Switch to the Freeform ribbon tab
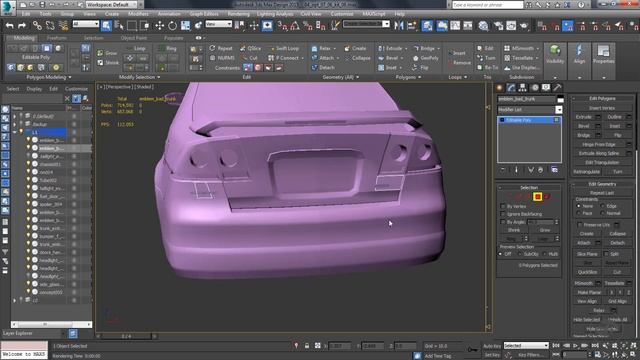The image size is (640, 360). point(56,38)
